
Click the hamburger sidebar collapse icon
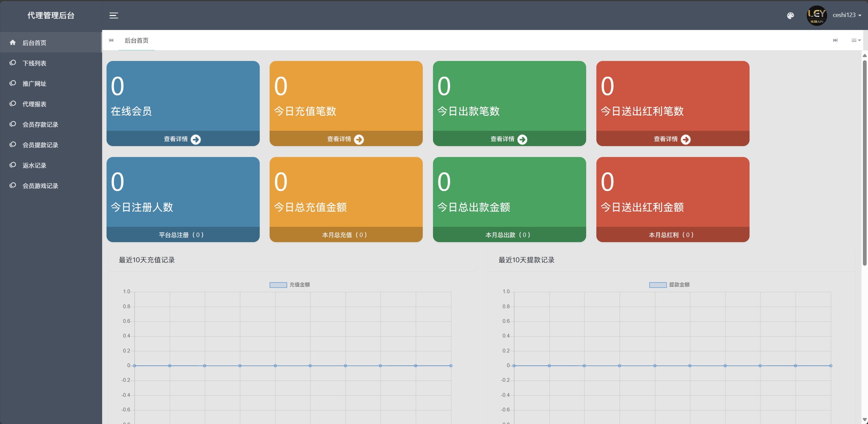tap(114, 15)
